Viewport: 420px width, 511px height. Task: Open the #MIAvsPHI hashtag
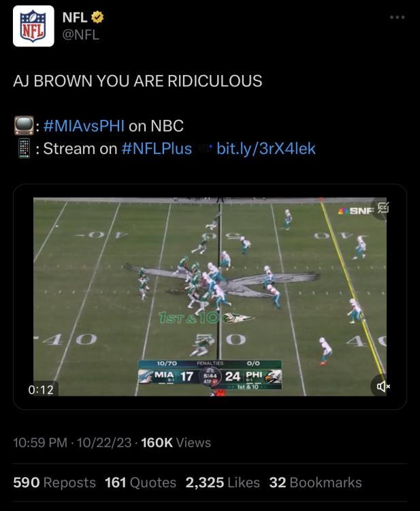(84, 126)
